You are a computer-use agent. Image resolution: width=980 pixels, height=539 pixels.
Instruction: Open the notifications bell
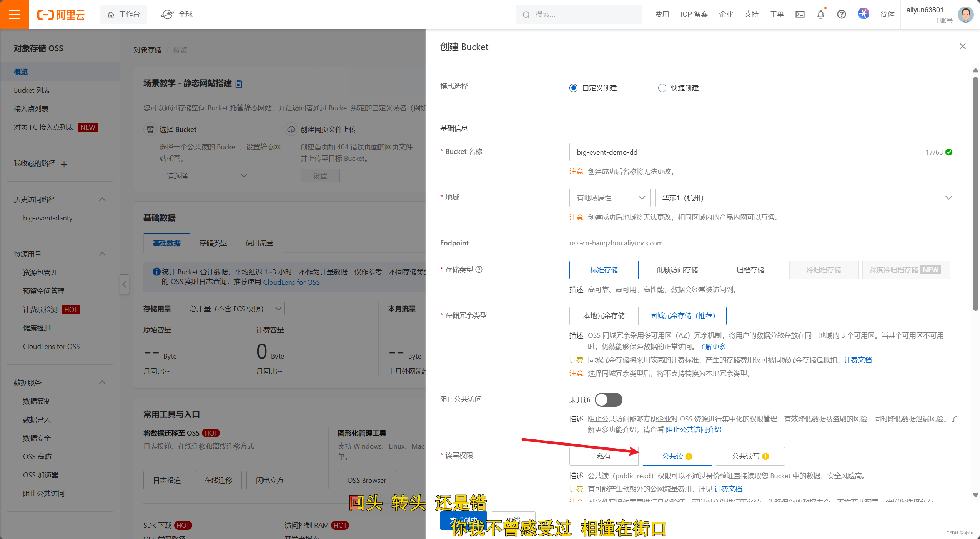tap(820, 14)
